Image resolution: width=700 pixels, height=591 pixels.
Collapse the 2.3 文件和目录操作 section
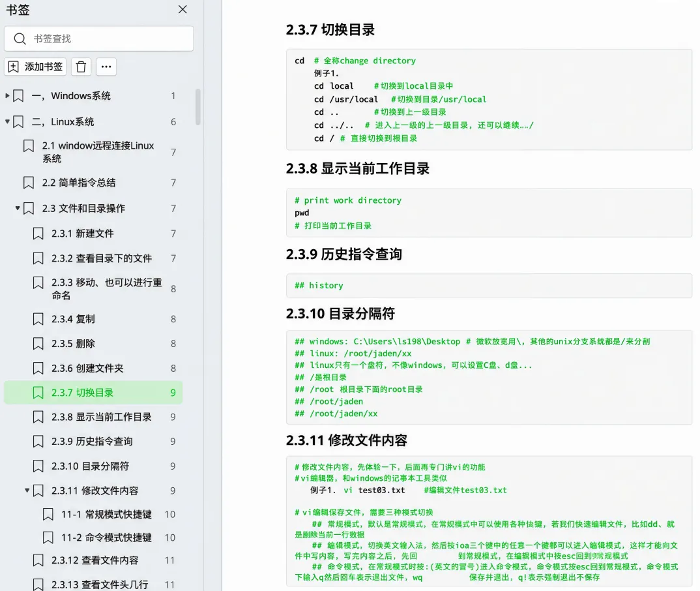click(x=18, y=208)
